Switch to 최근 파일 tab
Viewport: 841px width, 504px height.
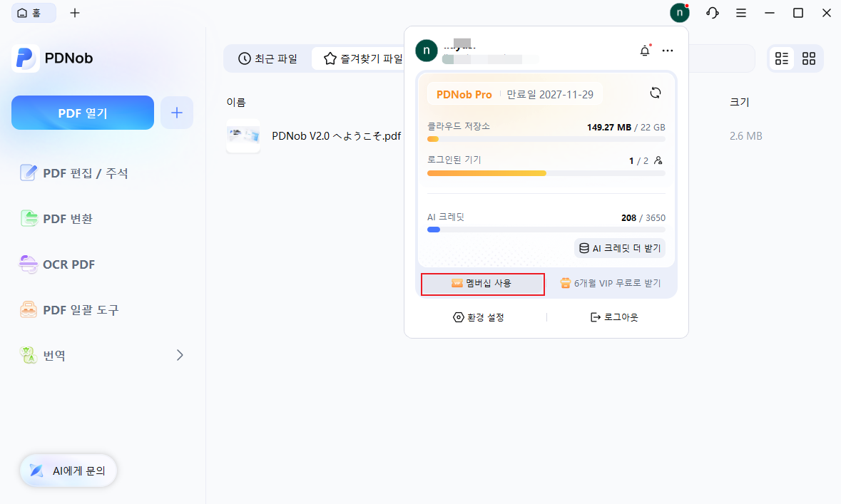pyautogui.click(x=267, y=58)
